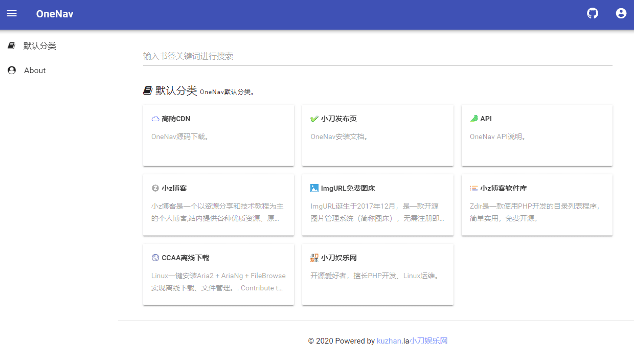Click the leaf icon on the API card
The image size is (634, 364).
[473, 118]
